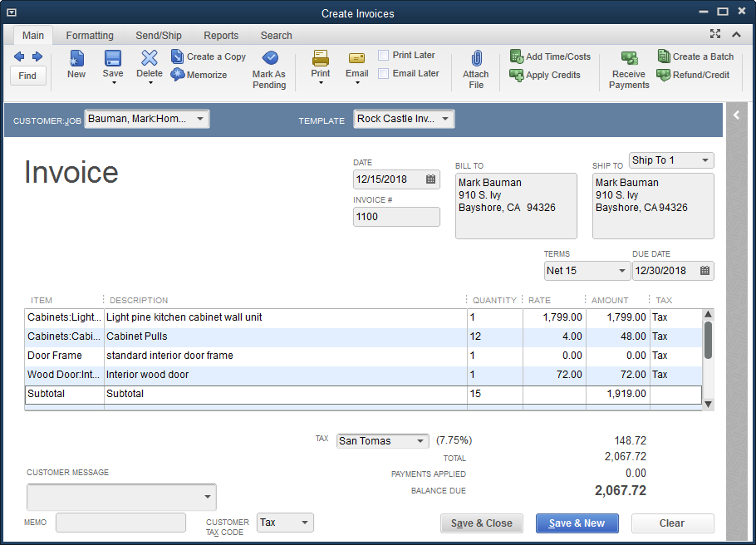Open the window system menu icon
The width and height of the screenshot is (756, 545).
[12, 12]
